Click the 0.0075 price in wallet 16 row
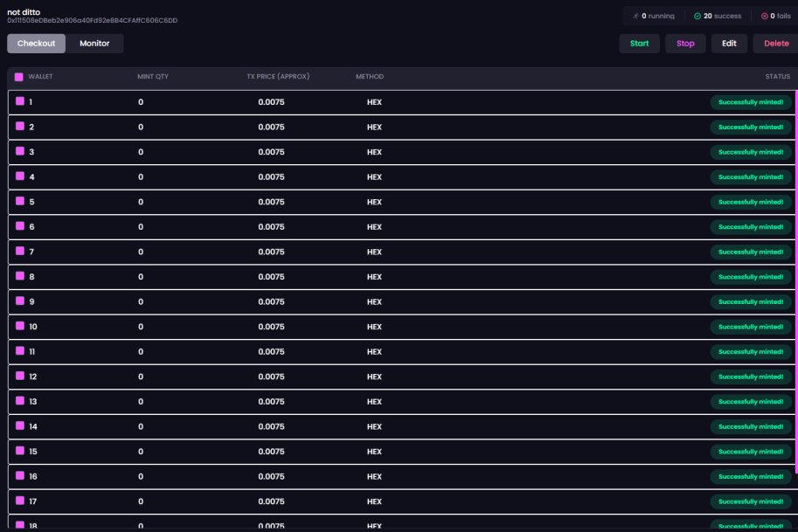This screenshot has height=532, width=798. tap(271, 477)
